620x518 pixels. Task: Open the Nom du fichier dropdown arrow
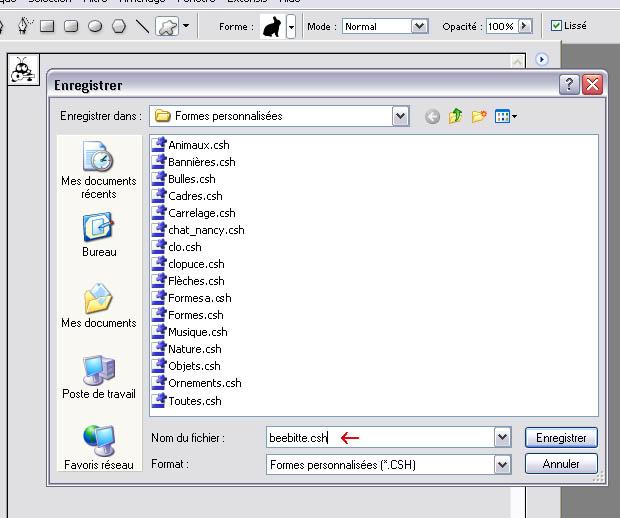coord(502,437)
